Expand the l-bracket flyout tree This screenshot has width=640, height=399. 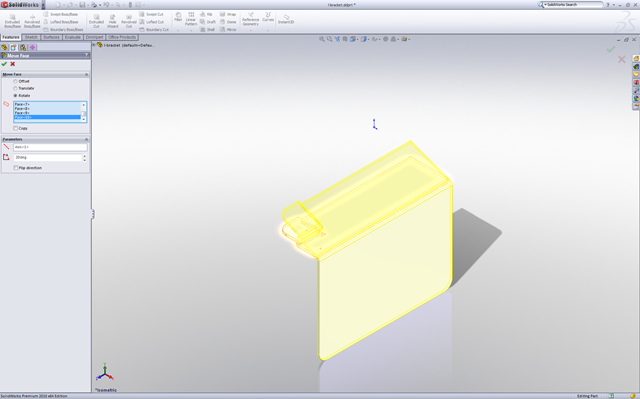pyautogui.click(x=94, y=45)
